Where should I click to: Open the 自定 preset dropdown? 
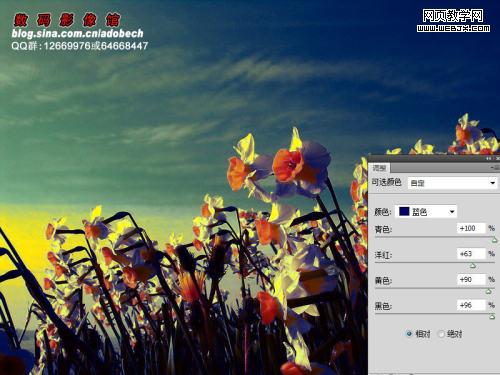pos(452,183)
